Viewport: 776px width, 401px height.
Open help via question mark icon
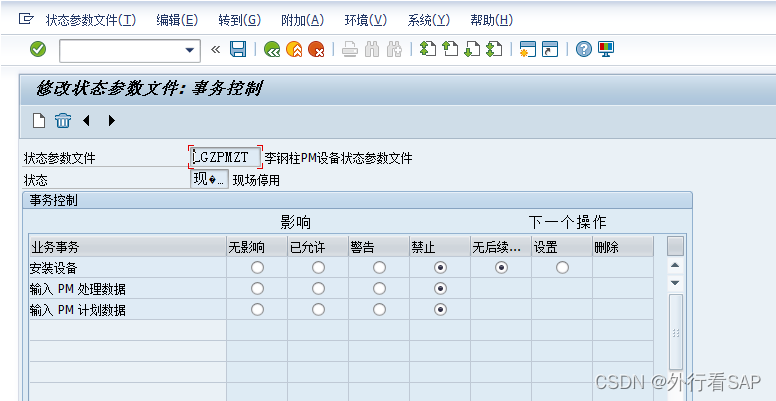pyautogui.click(x=584, y=49)
